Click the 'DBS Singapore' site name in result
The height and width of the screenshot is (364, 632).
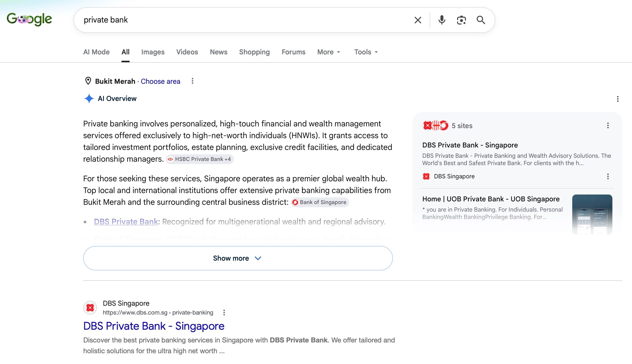point(126,303)
